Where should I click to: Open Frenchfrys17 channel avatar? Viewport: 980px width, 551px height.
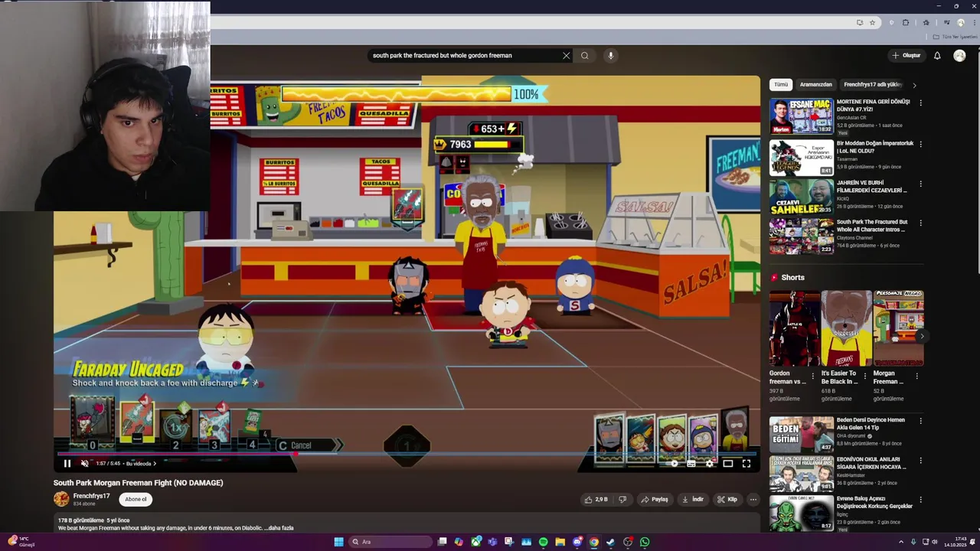[x=61, y=499]
